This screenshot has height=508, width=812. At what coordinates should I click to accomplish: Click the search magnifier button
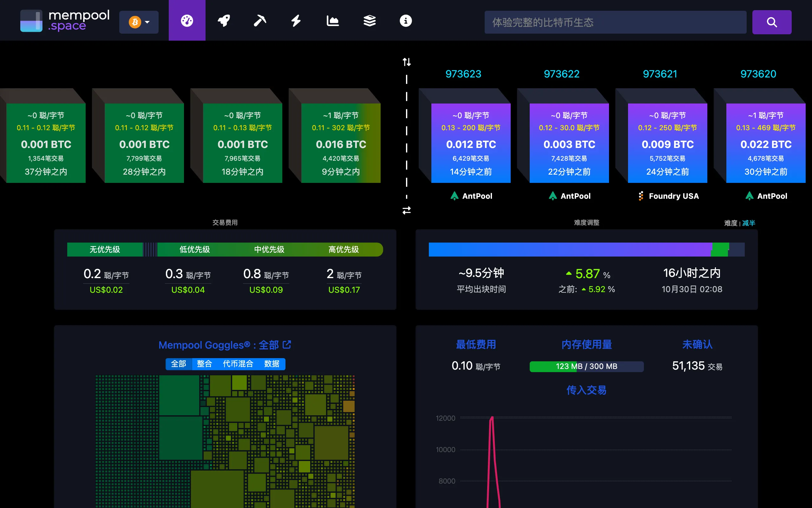[x=772, y=22]
